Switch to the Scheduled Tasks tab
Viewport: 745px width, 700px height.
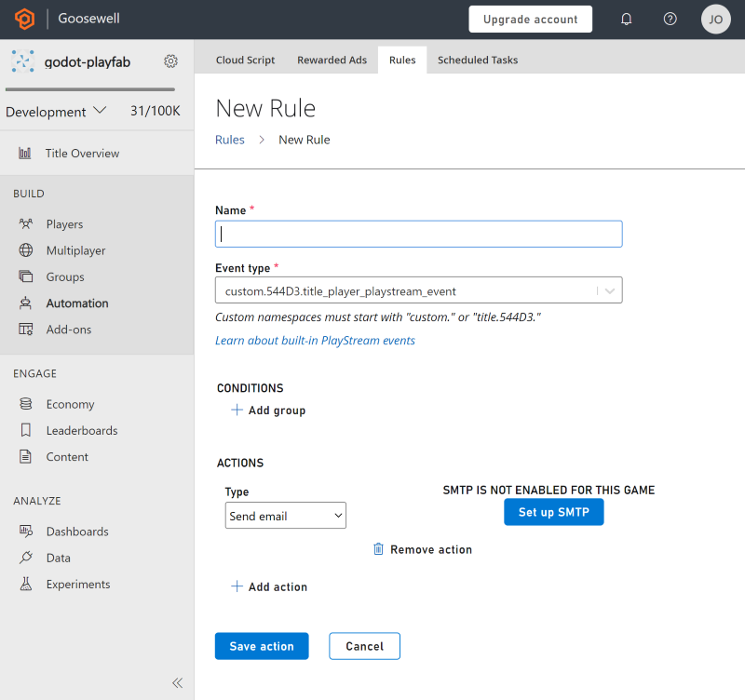coord(478,60)
